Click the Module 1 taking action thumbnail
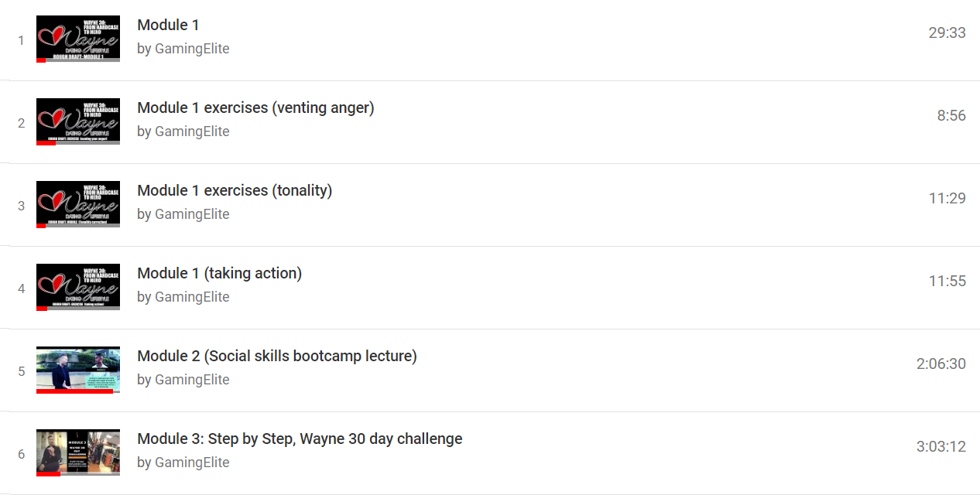This screenshot has height=495, width=980. (77, 287)
